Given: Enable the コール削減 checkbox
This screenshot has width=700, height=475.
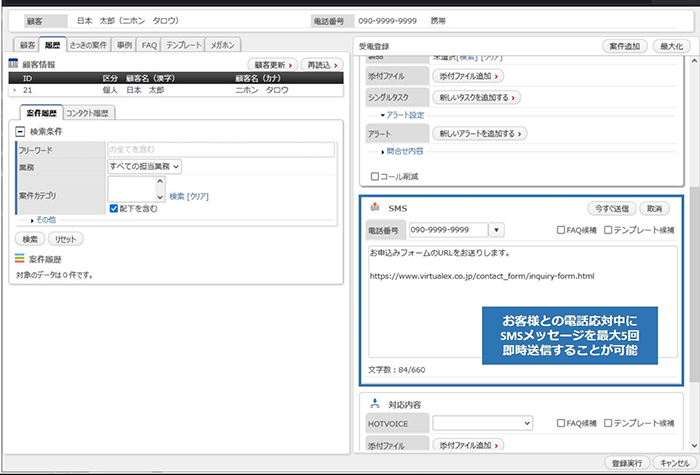Looking at the screenshot, I should point(375,177).
